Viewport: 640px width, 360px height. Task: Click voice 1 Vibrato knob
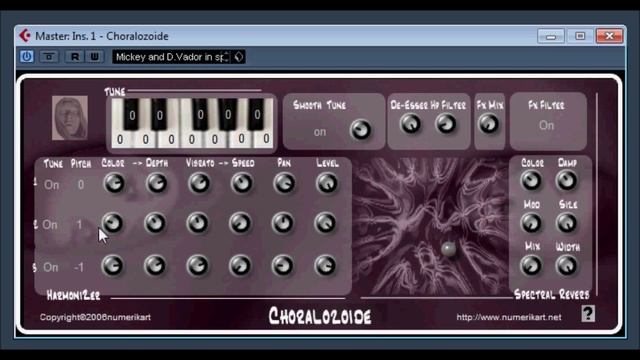[199, 183]
